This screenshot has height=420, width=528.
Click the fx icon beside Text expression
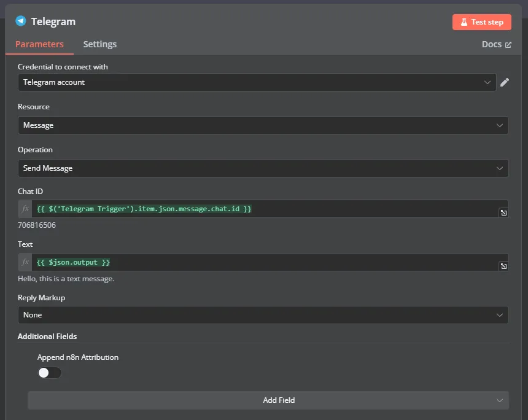[25, 262]
